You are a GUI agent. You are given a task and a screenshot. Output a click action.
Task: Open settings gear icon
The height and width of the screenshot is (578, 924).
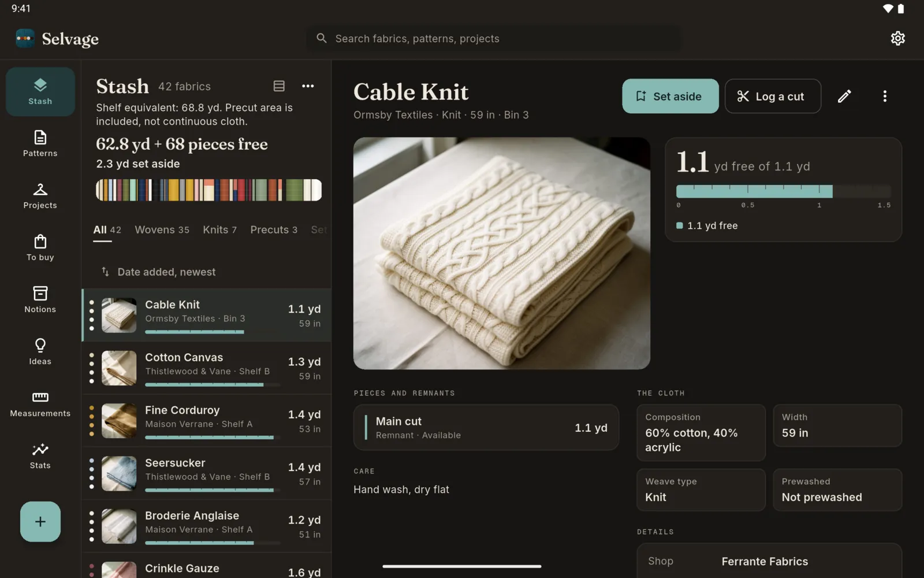(897, 38)
